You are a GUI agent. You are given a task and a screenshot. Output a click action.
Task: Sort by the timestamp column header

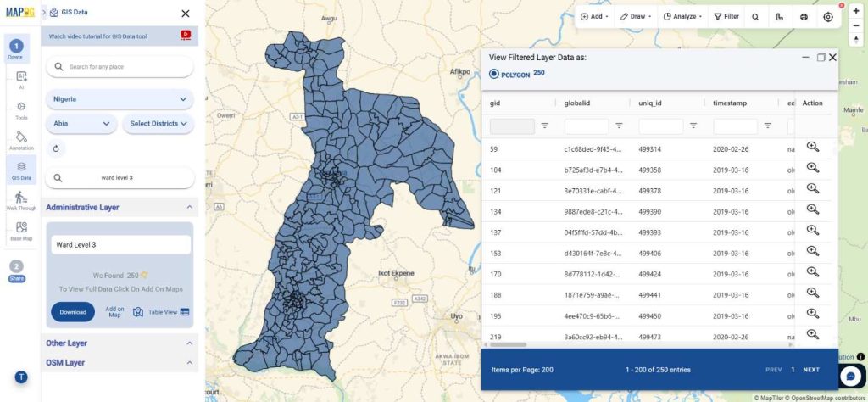click(x=729, y=103)
